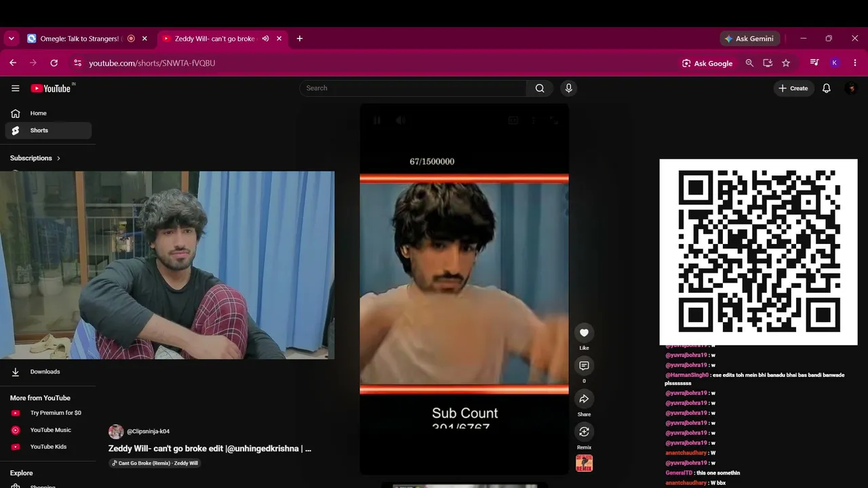868x488 pixels.
Task: View site information for youtube.com
Action: (x=77, y=63)
